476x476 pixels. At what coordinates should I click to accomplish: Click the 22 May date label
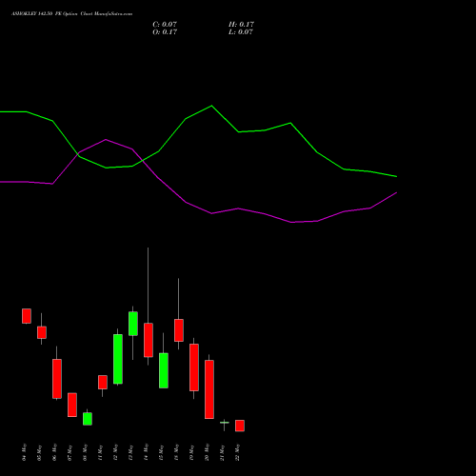(238, 452)
